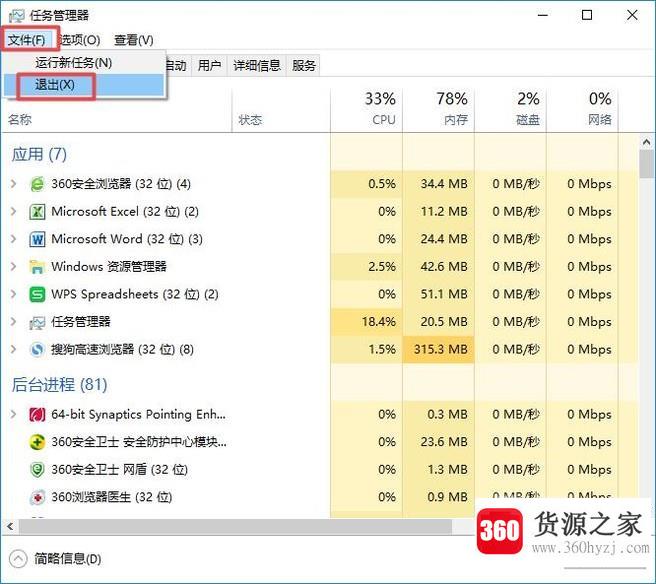Expand the 360安全浏览器 process group
Viewport: 656px width, 584px height.
point(13,184)
